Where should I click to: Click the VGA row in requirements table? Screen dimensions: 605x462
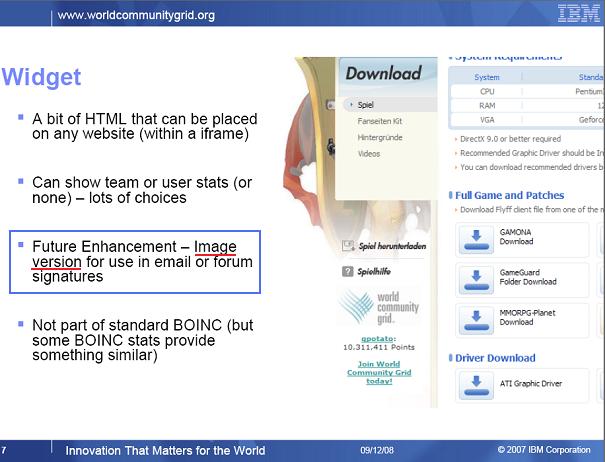pyautogui.click(x=526, y=120)
